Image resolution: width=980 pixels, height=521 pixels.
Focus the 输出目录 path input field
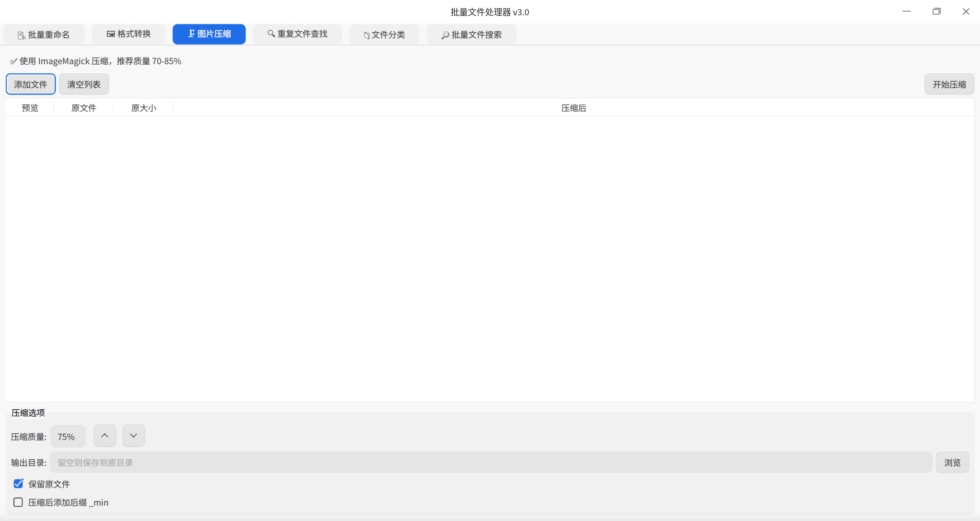point(491,463)
